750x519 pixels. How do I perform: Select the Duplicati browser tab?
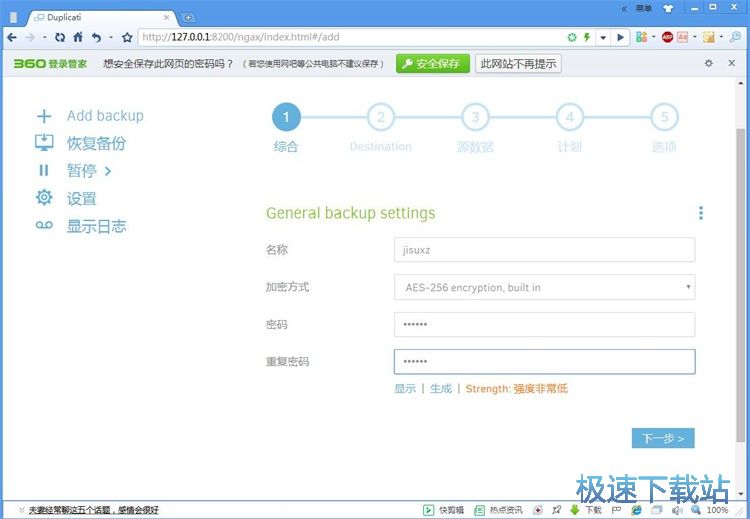click(x=98, y=17)
